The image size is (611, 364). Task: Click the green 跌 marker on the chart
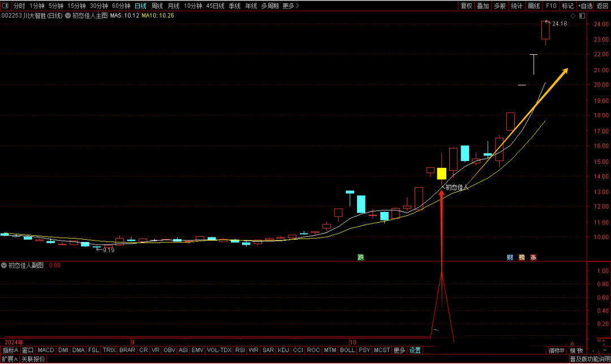tap(360, 257)
